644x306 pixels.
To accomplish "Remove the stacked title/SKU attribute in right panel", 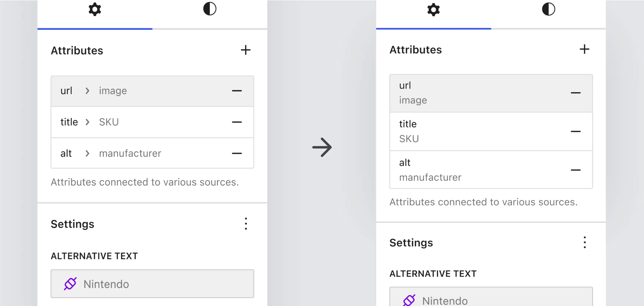I will pyautogui.click(x=575, y=132).
